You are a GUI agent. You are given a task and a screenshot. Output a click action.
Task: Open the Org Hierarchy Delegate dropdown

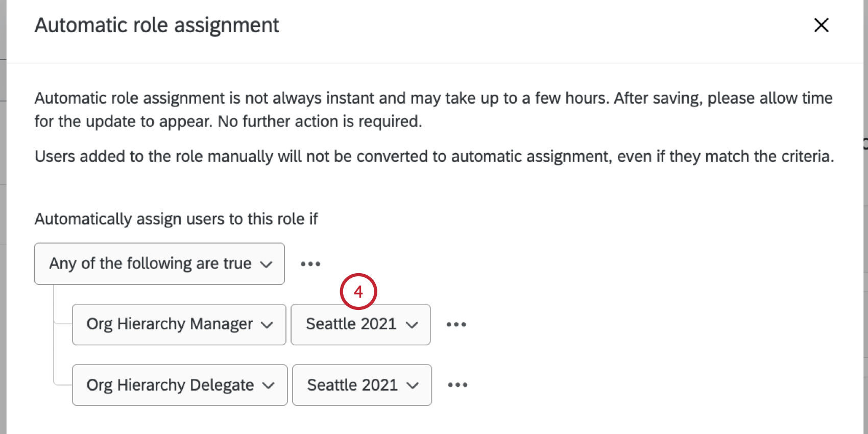coord(180,385)
